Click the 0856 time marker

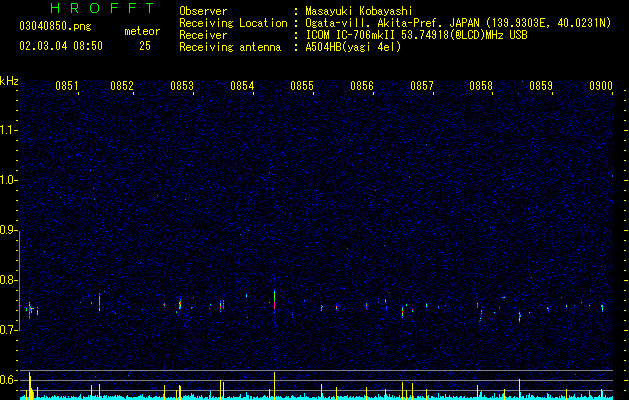pos(362,86)
